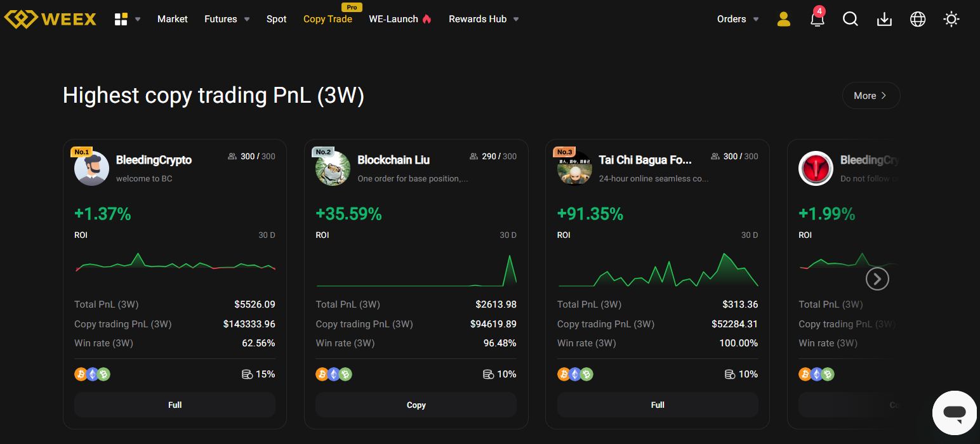The width and height of the screenshot is (980, 444).
Task: Open the live chat support bubble
Action: point(955,413)
